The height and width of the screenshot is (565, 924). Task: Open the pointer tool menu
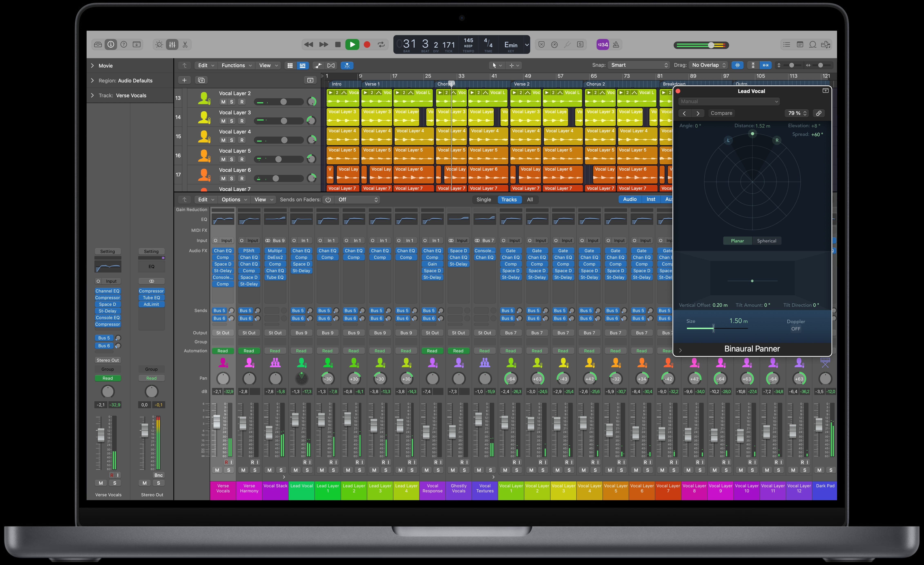point(497,65)
